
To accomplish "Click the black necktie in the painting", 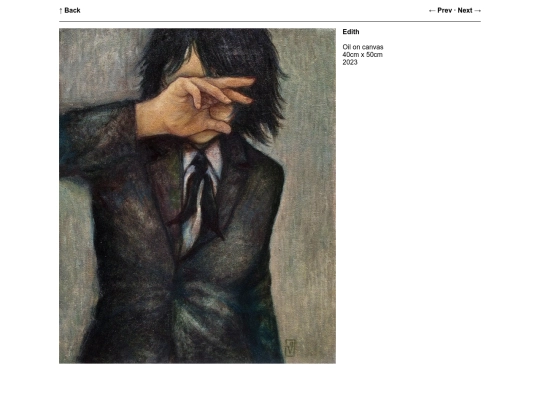I will [x=203, y=193].
